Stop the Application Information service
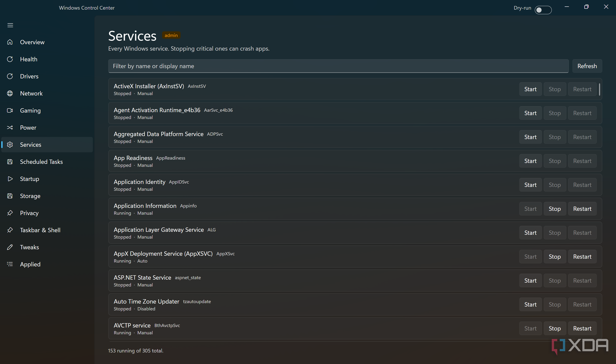The height and width of the screenshot is (364, 616). (x=555, y=209)
